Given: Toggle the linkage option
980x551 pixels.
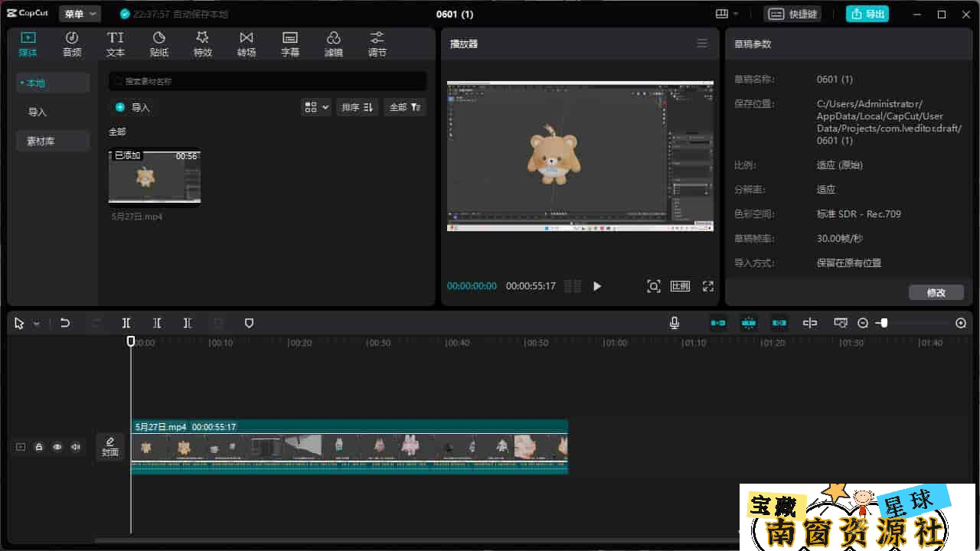Looking at the screenshot, I should (779, 323).
